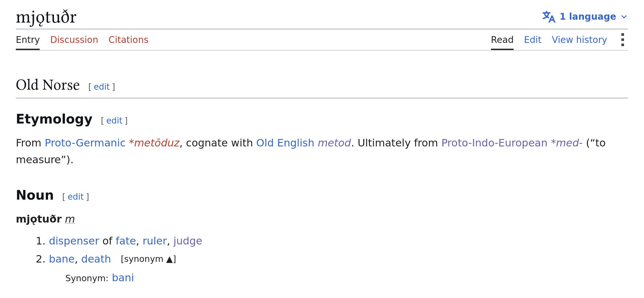
Task: Edit the Noun section
Action: coord(76,197)
